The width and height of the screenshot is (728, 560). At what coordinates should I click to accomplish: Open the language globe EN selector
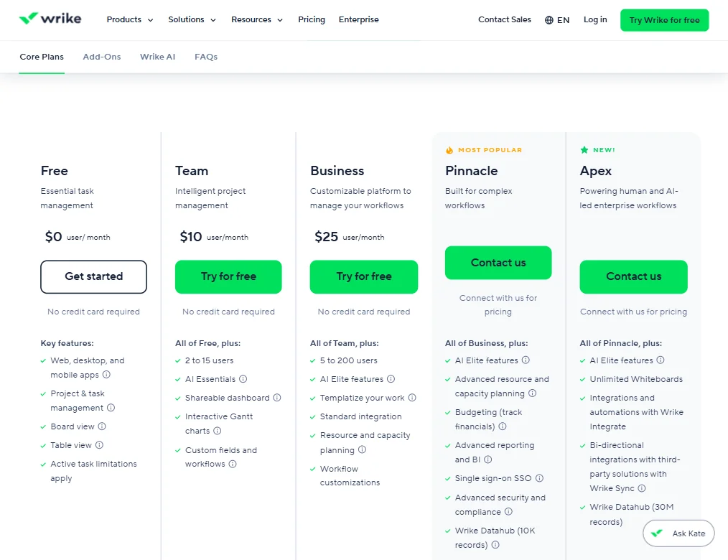coord(556,20)
